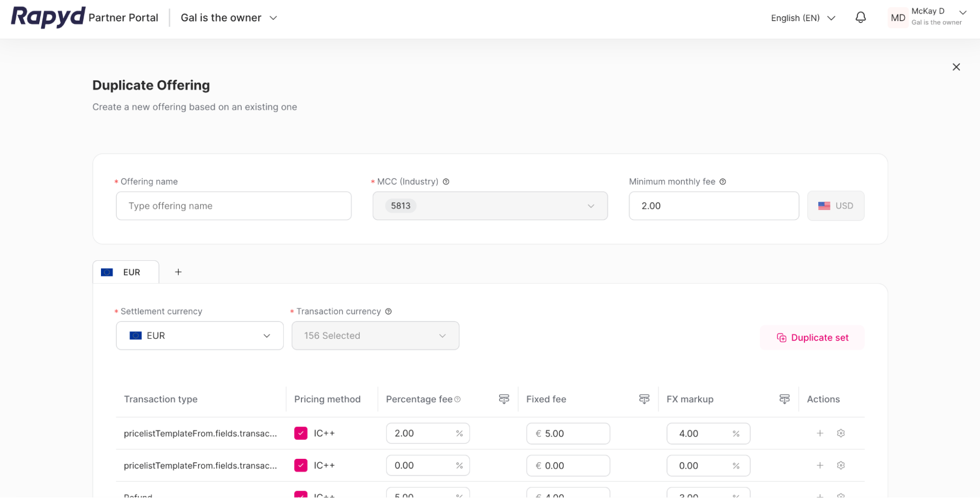
Task: Select the EUR currency set tab
Action: [x=126, y=272]
